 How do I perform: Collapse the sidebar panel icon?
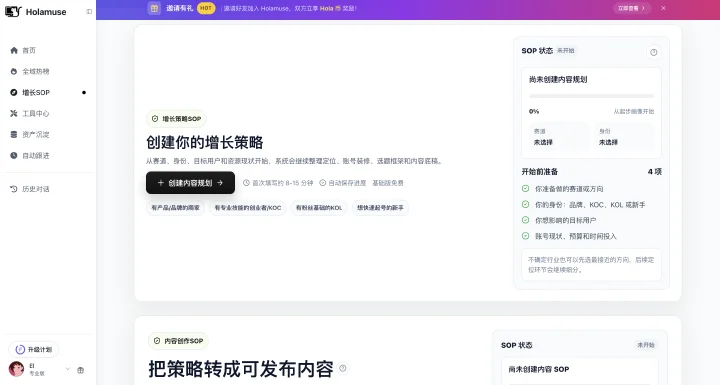coord(89,11)
